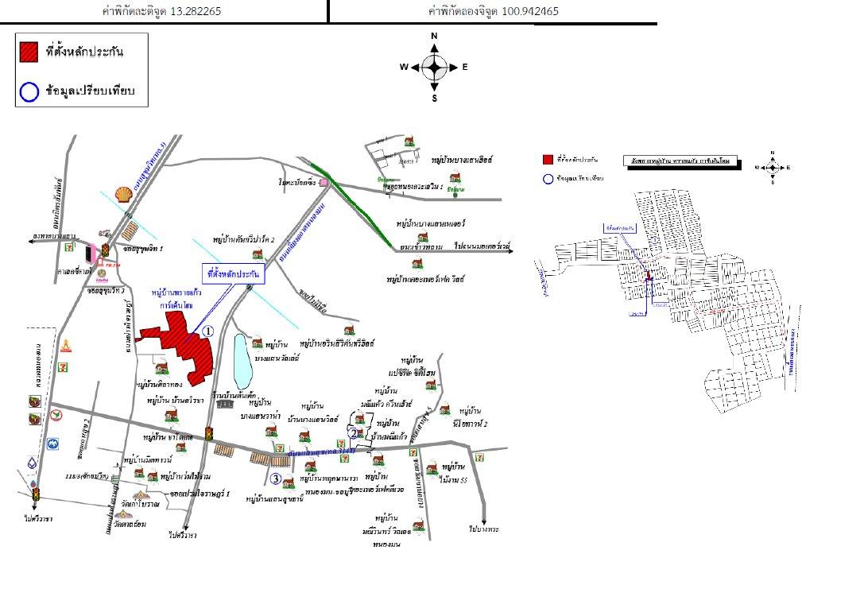
Task: Click the blue circle symbol in the main legend
Action: coord(29,92)
